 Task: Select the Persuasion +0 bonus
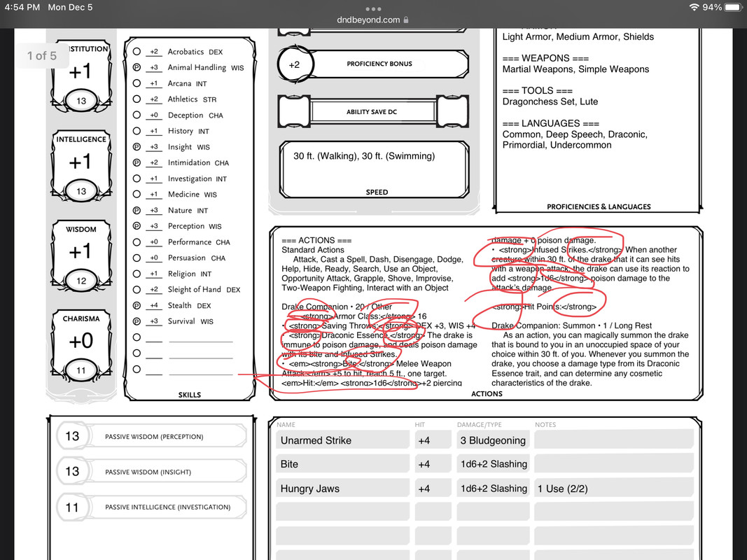coord(154,258)
